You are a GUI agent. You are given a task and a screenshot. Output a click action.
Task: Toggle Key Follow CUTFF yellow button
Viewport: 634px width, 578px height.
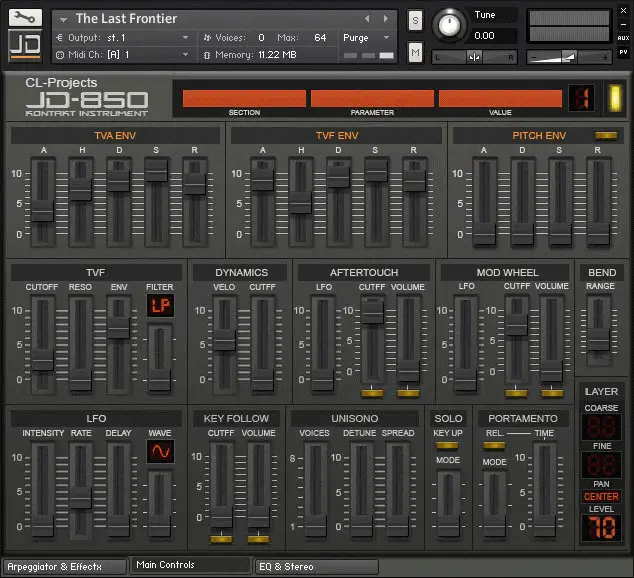point(221,539)
